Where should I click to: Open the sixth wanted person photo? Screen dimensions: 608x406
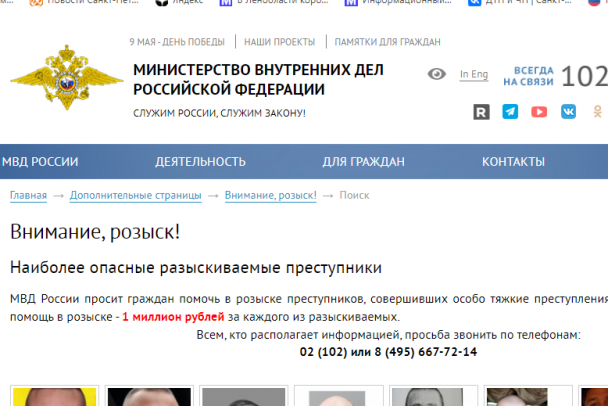click(528, 396)
